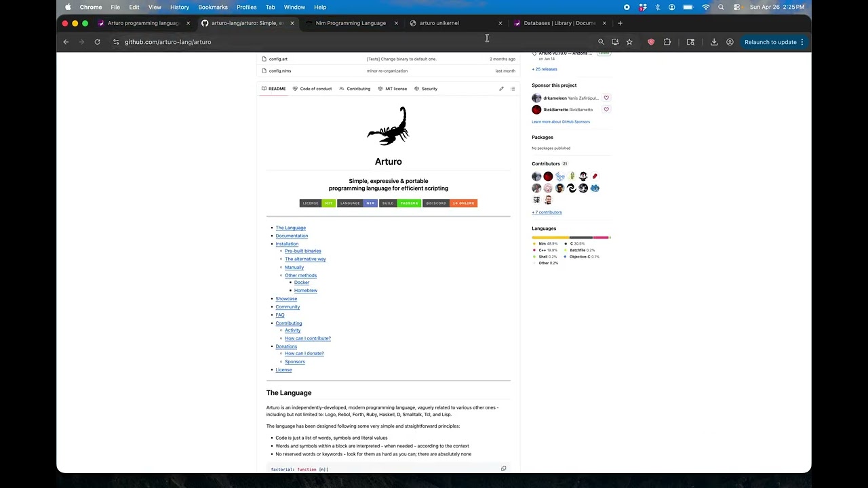This screenshot has width=868, height=488.
Task: Switch to Arturo programming language tab
Action: (143, 23)
